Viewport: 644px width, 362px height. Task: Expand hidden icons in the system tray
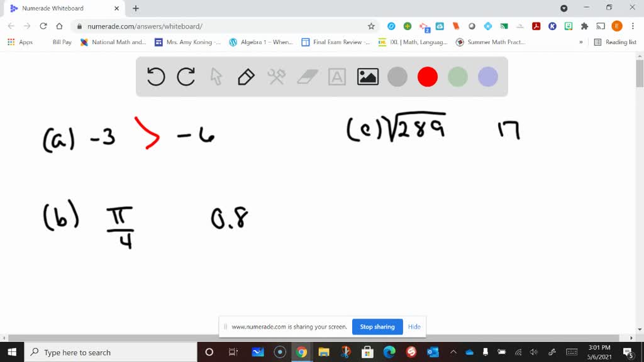pyautogui.click(x=452, y=352)
